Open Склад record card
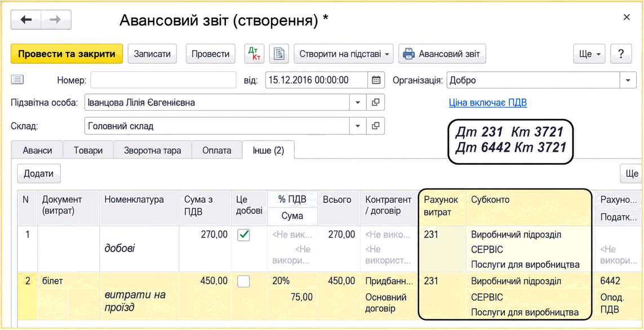The image size is (644, 330). point(375,126)
